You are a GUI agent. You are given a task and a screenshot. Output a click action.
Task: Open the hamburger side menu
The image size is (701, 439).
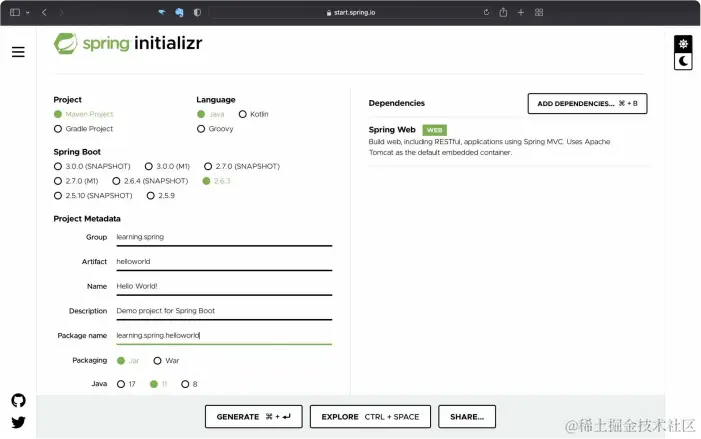pos(18,52)
